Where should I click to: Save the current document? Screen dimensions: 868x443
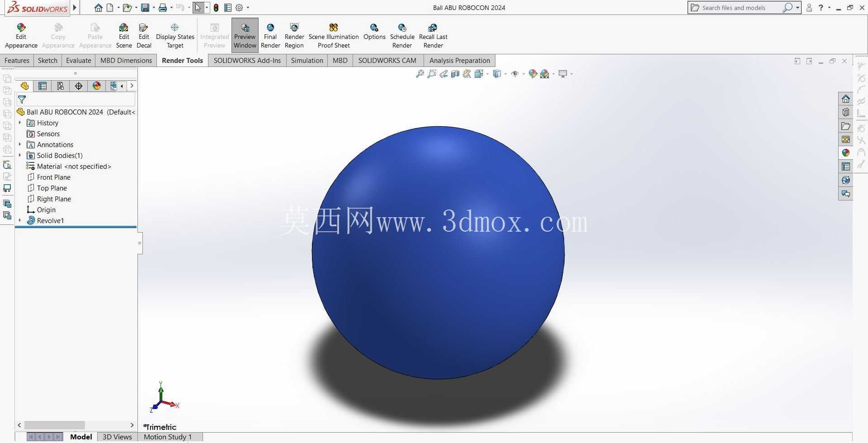[x=145, y=8]
